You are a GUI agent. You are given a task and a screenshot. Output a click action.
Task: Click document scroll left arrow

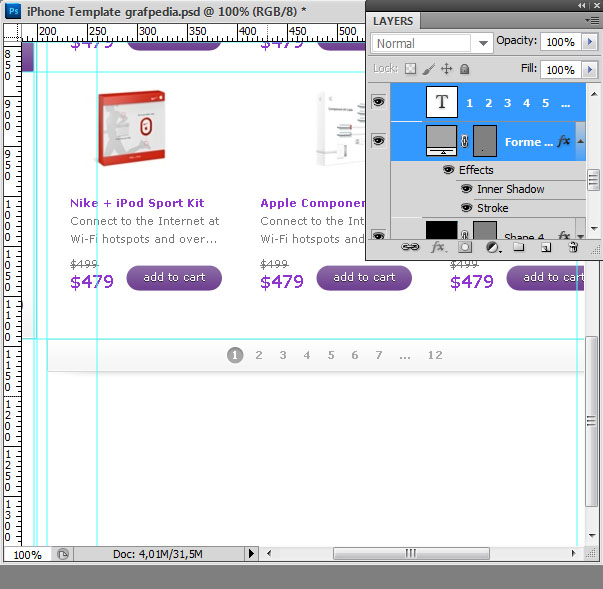(x=269, y=554)
